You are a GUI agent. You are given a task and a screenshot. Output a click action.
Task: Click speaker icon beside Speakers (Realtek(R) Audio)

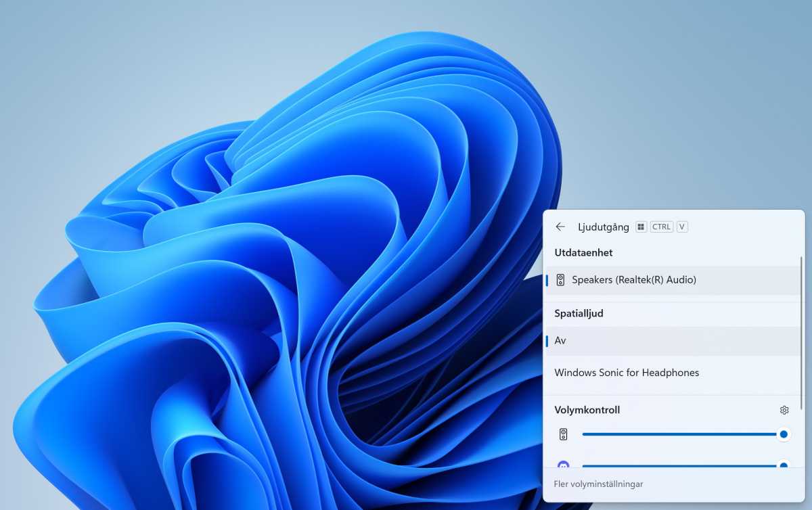[560, 280]
